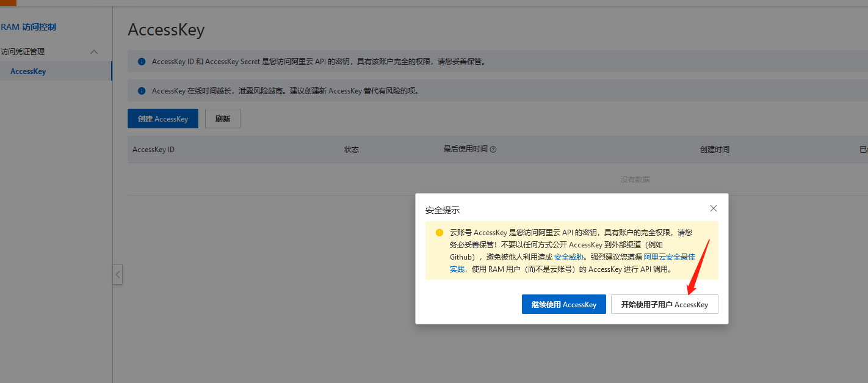Click the AccessKey page title
Viewport: 868px width, 383px height.
point(166,30)
